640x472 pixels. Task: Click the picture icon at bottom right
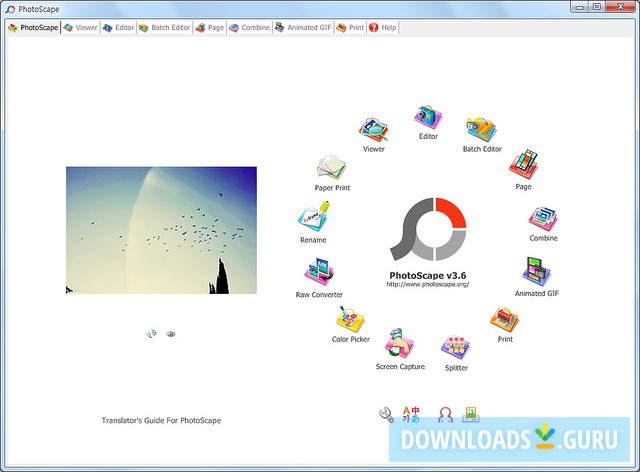coord(471,414)
